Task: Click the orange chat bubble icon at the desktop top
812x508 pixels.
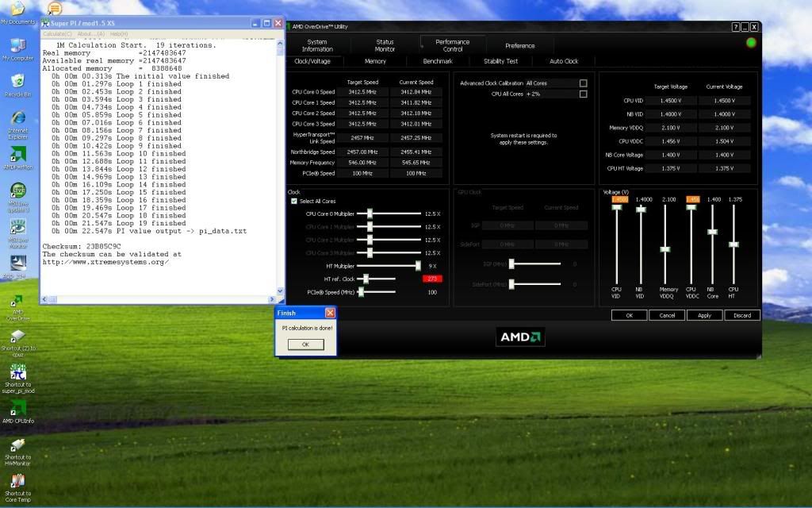Action: click(55, 8)
